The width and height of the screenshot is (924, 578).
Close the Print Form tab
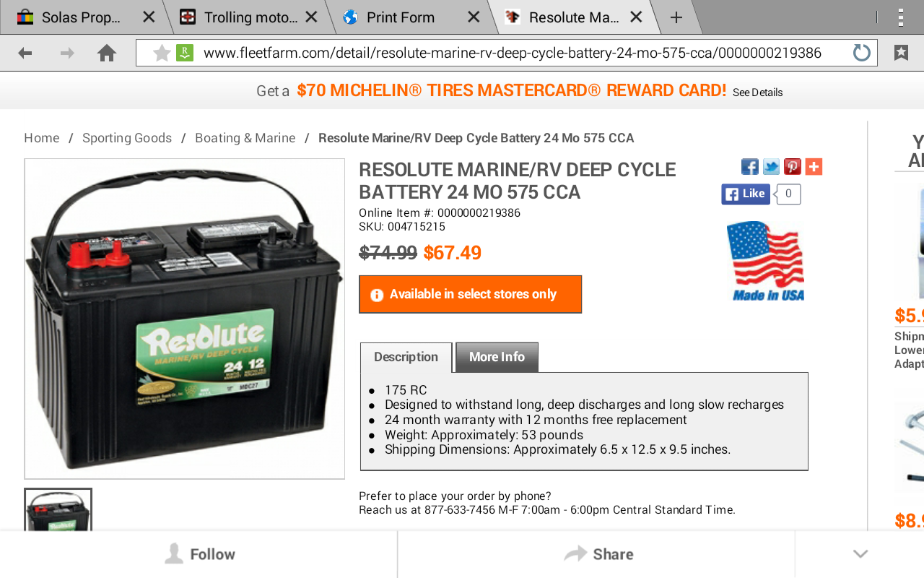point(474,17)
